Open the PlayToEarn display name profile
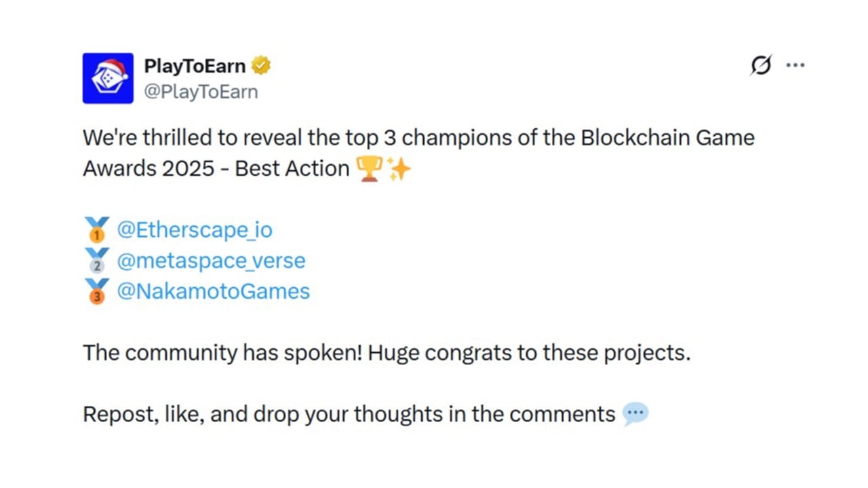 coord(195,66)
